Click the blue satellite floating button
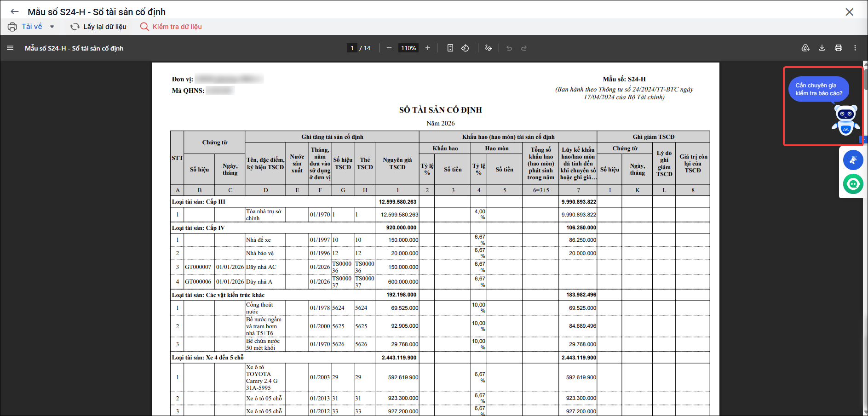The width and height of the screenshot is (868, 416). tap(853, 160)
